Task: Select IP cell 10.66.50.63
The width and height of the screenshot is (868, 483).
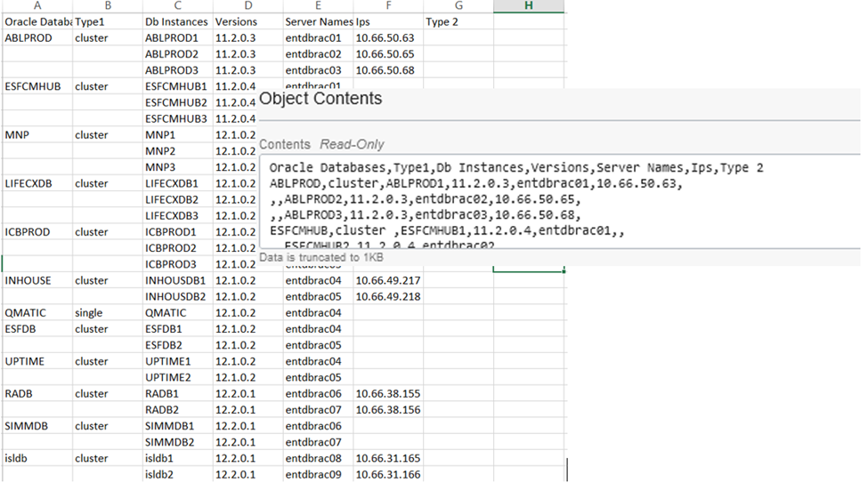Action: [389, 37]
